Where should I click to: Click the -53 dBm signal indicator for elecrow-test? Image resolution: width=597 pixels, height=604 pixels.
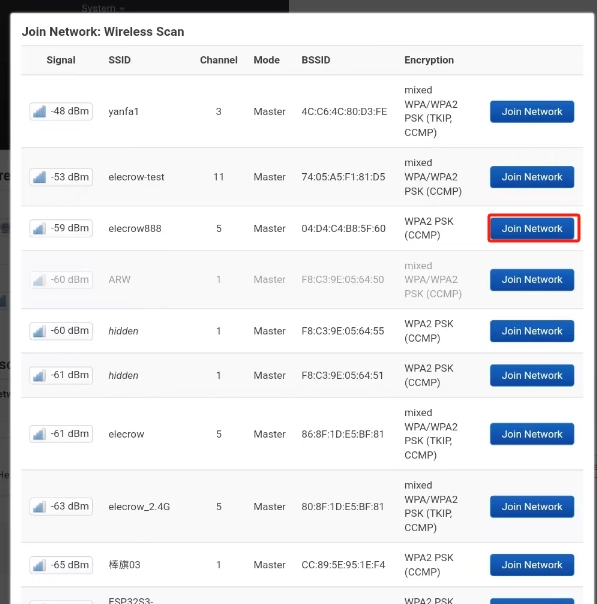61,177
